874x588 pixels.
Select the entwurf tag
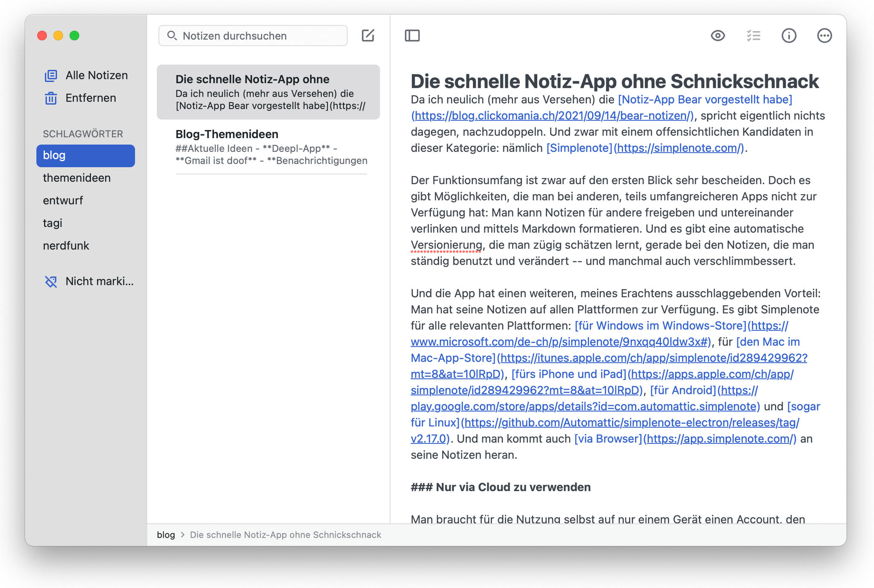pyautogui.click(x=86, y=200)
